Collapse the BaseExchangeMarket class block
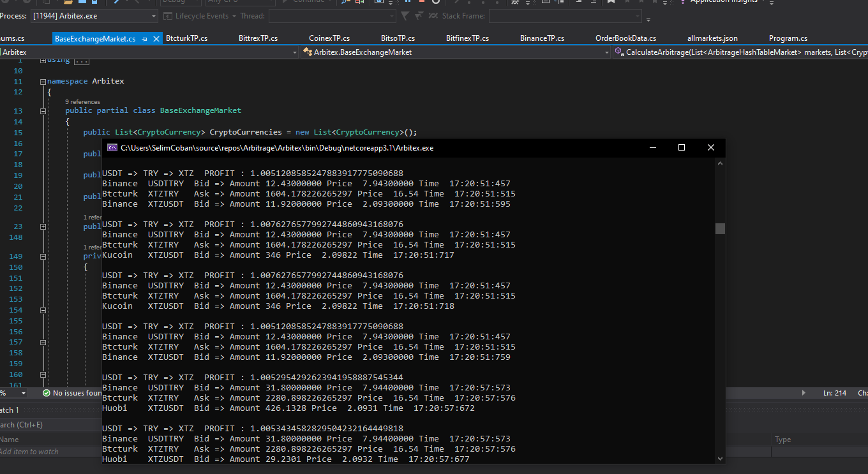Image resolution: width=868 pixels, height=474 pixels. point(43,110)
